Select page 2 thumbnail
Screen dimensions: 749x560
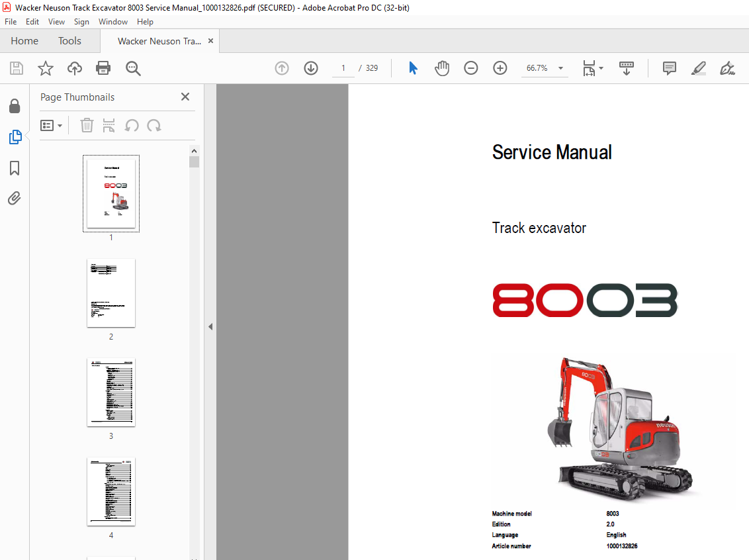(x=111, y=293)
